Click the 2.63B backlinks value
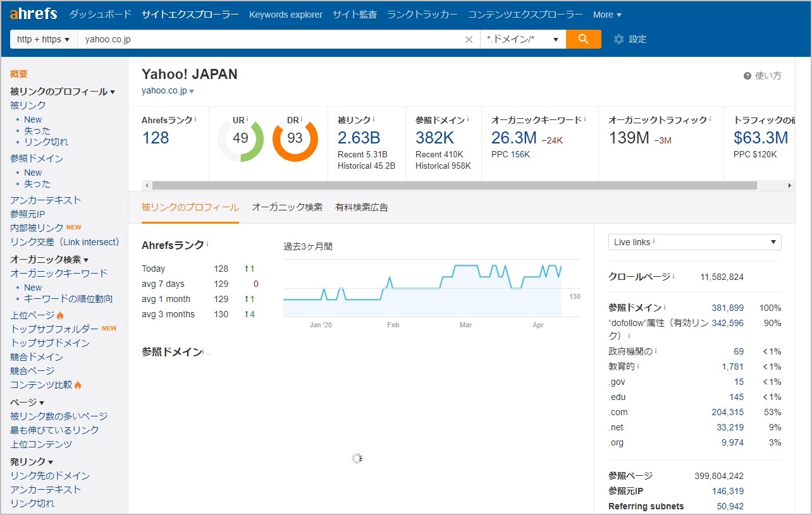This screenshot has height=515, width=812. 359,138
